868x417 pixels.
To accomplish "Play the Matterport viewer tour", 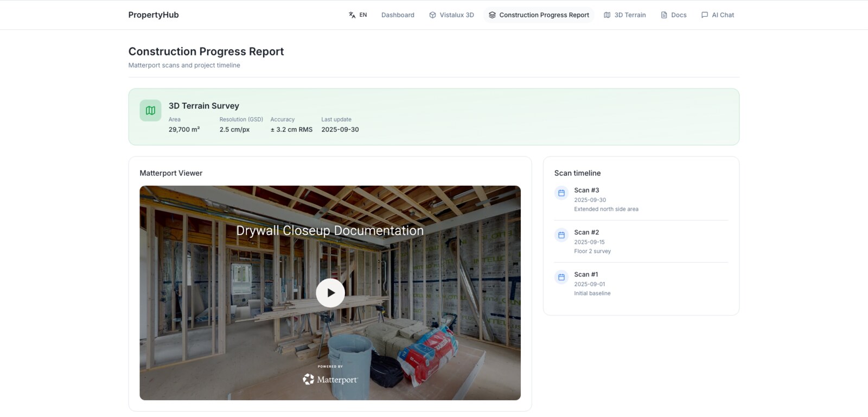I will pos(330,293).
